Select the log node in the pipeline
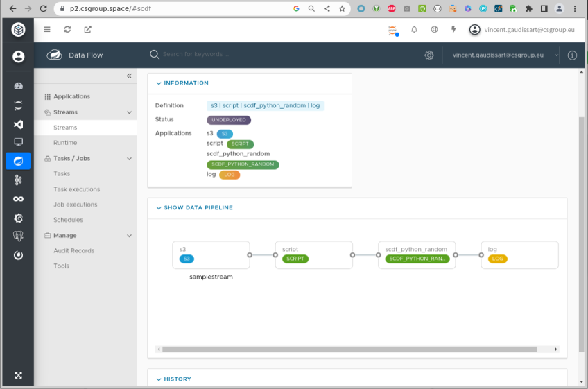This screenshot has width=588, height=389. [x=520, y=255]
